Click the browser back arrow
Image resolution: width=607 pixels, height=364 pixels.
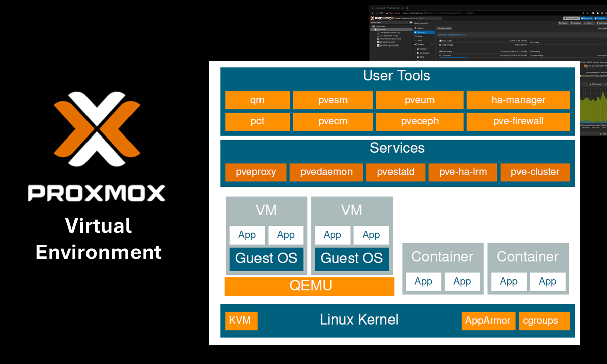click(373, 12)
